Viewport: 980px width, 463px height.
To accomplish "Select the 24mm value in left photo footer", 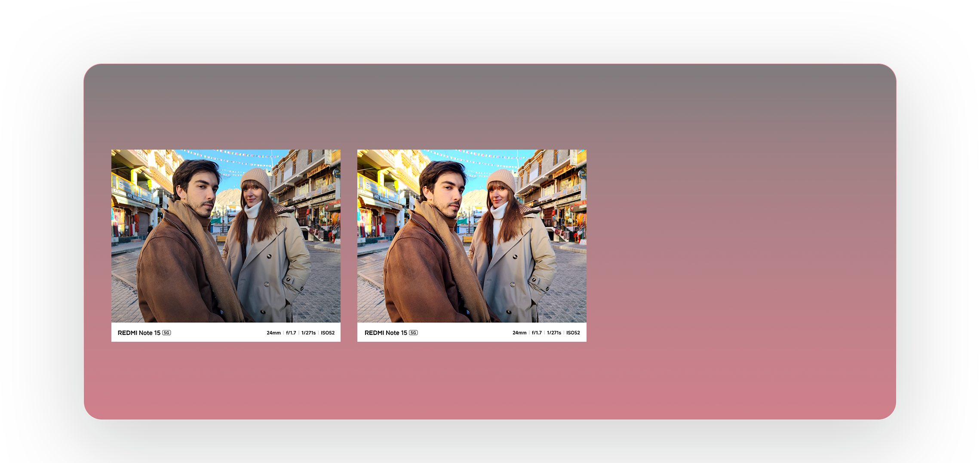I will click(x=273, y=333).
